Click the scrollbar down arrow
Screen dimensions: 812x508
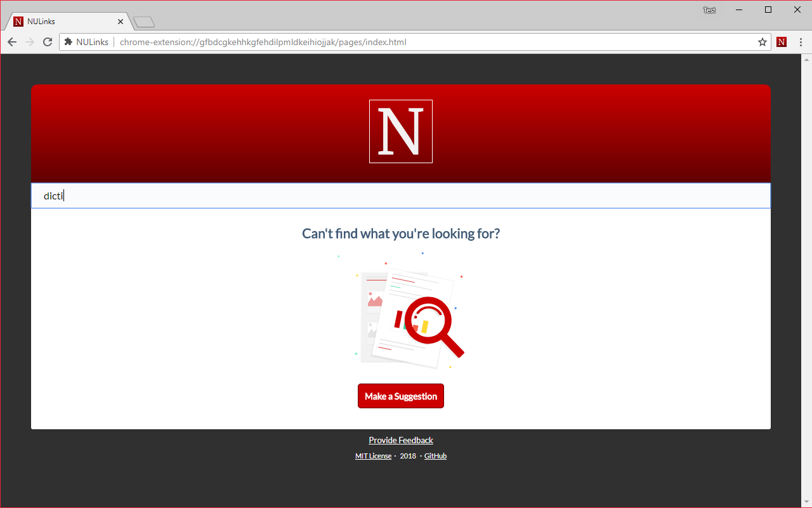pyautogui.click(x=806, y=502)
